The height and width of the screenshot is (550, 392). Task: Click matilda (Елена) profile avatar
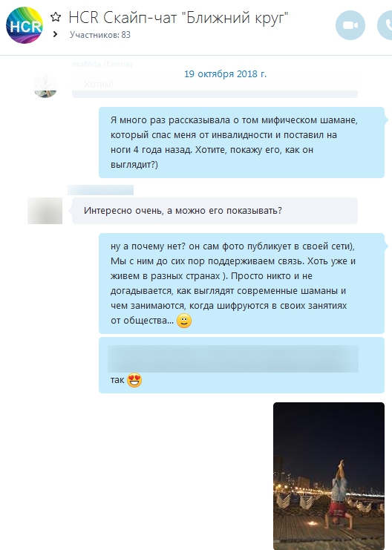(45, 85)
